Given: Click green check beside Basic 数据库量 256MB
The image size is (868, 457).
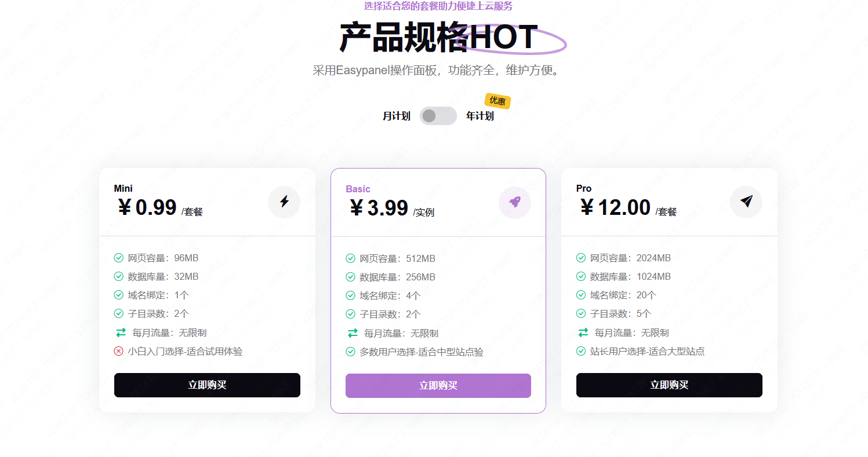Looking at the screenshot, I should [350, 277].
